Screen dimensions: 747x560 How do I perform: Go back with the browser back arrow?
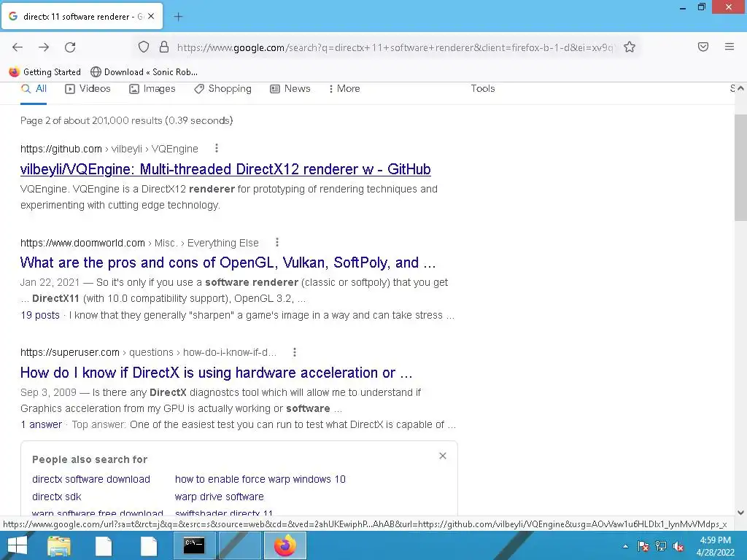18,47
